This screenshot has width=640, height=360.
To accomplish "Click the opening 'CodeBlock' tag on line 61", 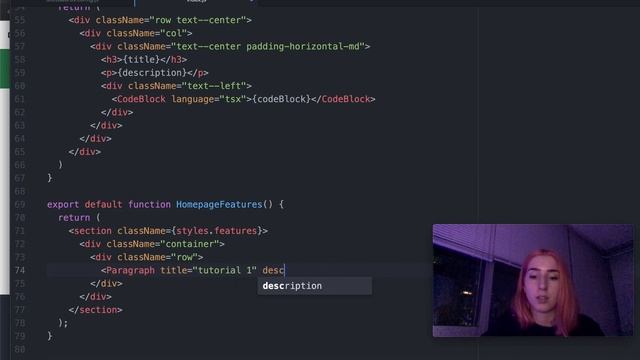I will pyautogui.click(x=141, y=99).
